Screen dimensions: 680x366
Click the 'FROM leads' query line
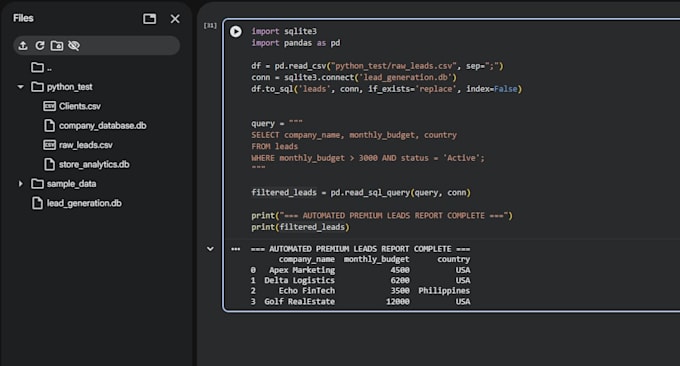click(275, 147)
